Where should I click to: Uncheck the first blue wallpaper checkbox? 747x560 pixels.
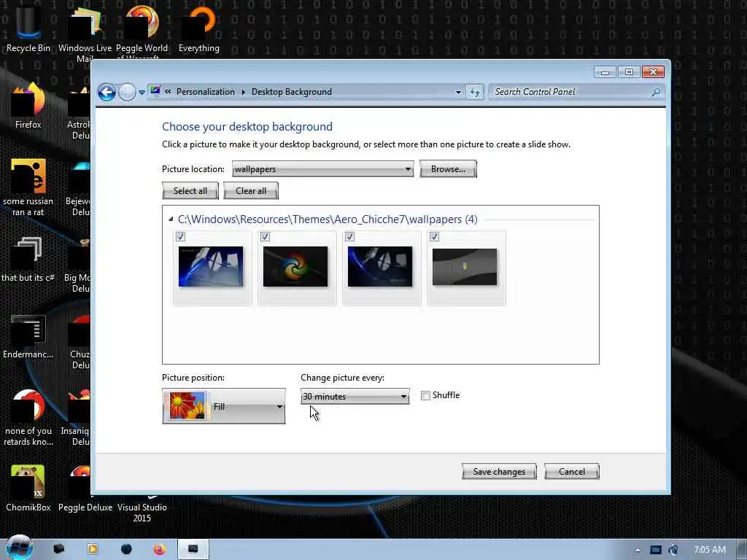(180, 237)
